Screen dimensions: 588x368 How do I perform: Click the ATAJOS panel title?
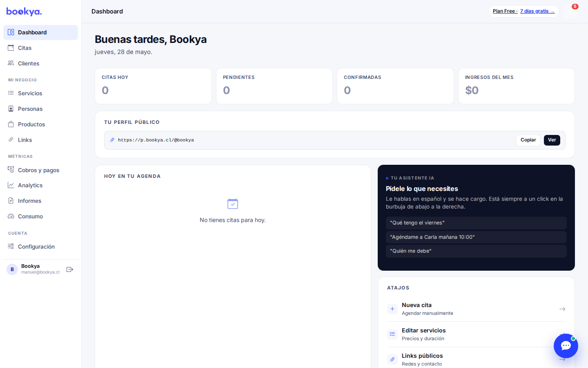(398, 288)
